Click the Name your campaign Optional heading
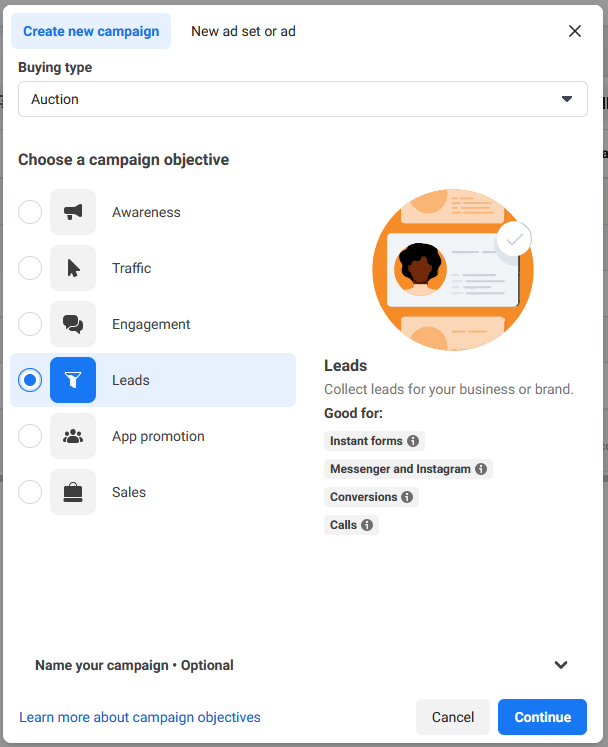 coord(134,665)
